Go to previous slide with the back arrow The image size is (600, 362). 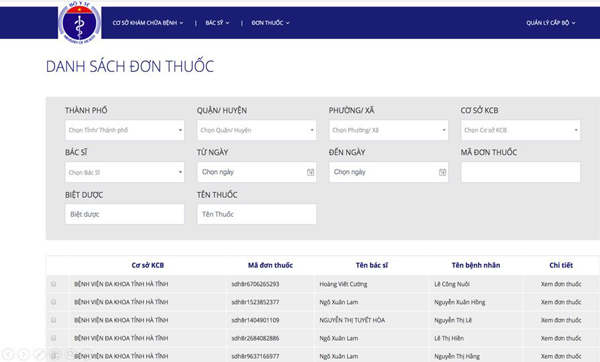point(8,354)
